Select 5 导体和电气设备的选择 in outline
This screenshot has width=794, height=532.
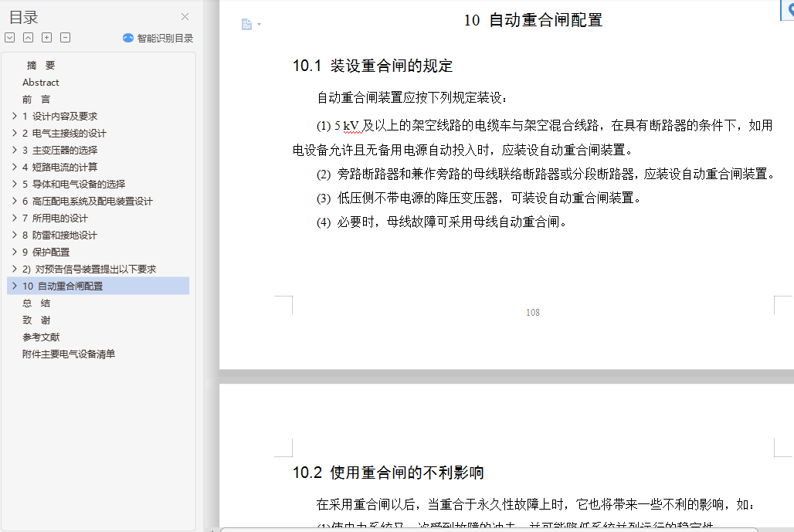pos(73,184)
